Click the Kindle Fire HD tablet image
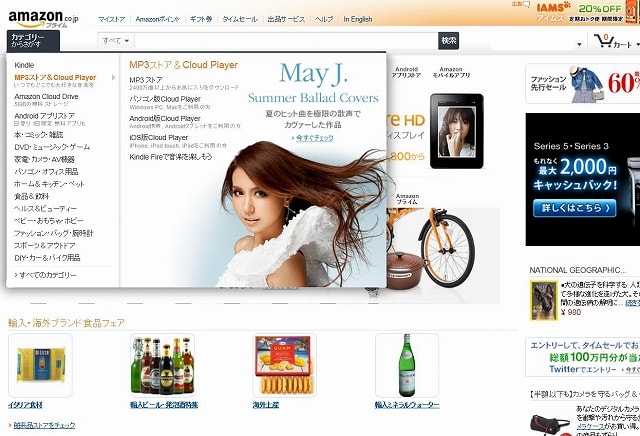The height and width of the screenshot is (436, 640). click(x=457, y=131)
